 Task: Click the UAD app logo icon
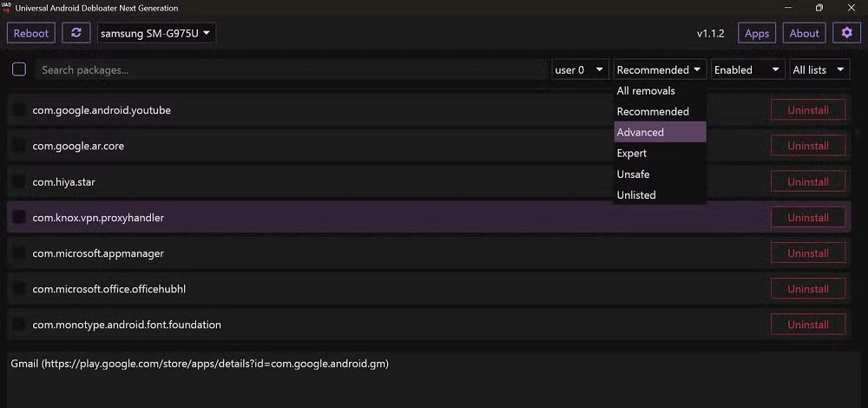point(8,8)
